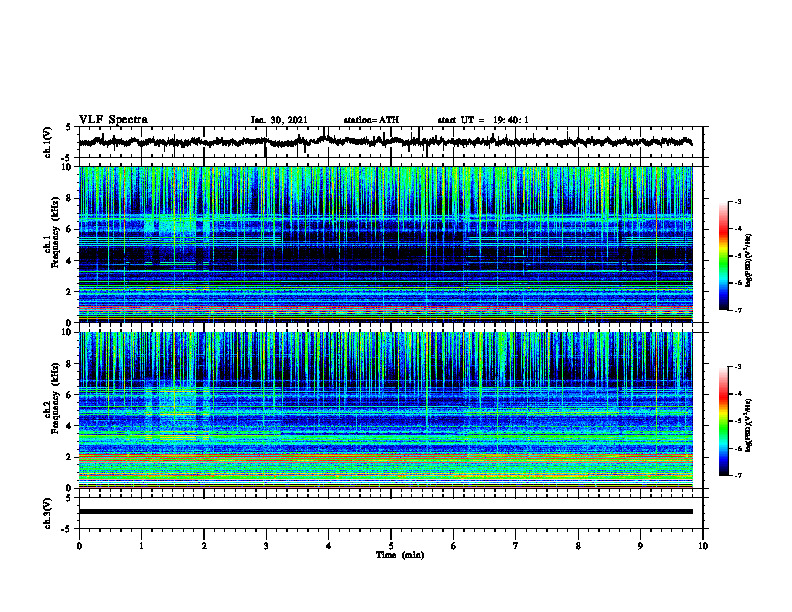
Task: Click the "5" tick on ch.3(V) axis
Action: click(x=68, y=498)
